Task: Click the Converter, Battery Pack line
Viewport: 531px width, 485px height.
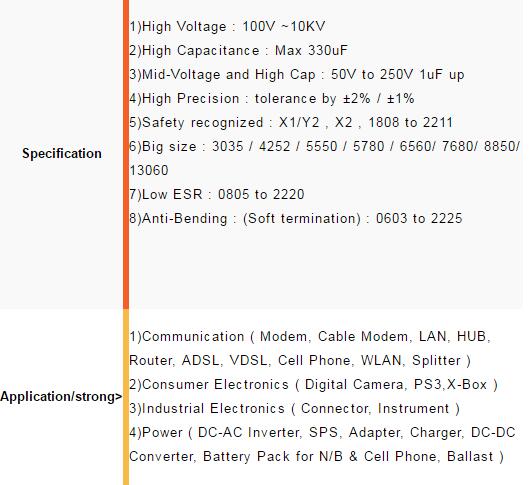Action: click(x=317, y=457)
